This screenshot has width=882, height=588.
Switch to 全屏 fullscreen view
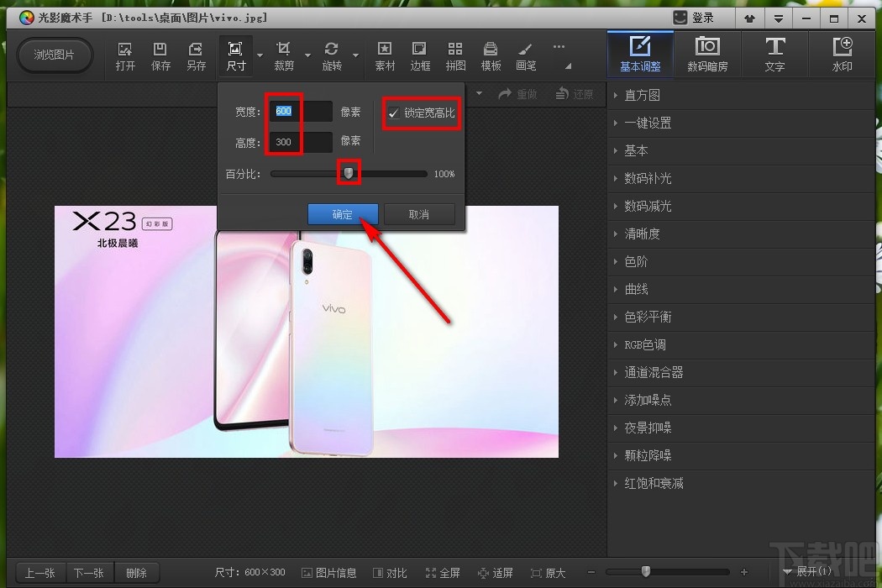click(443, 573)
